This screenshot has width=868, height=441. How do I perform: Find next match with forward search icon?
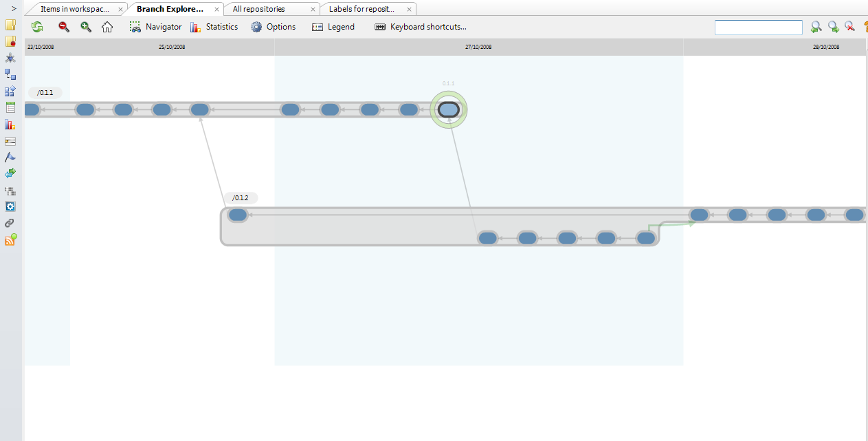pos(833,27)
